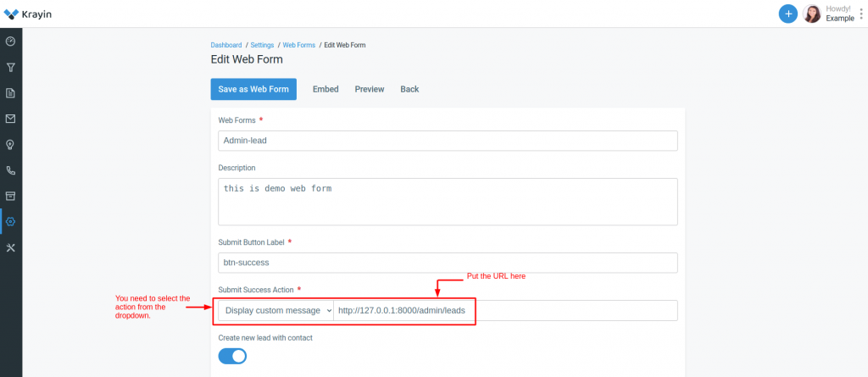Click Save as Web Form button
The width and height of the screenshot is (868, 377).
coord(253,89)
